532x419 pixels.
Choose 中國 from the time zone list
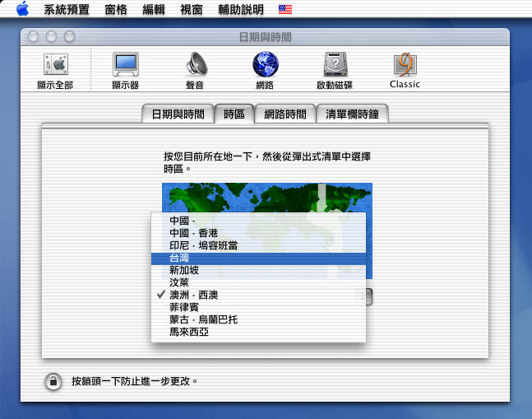258,221
